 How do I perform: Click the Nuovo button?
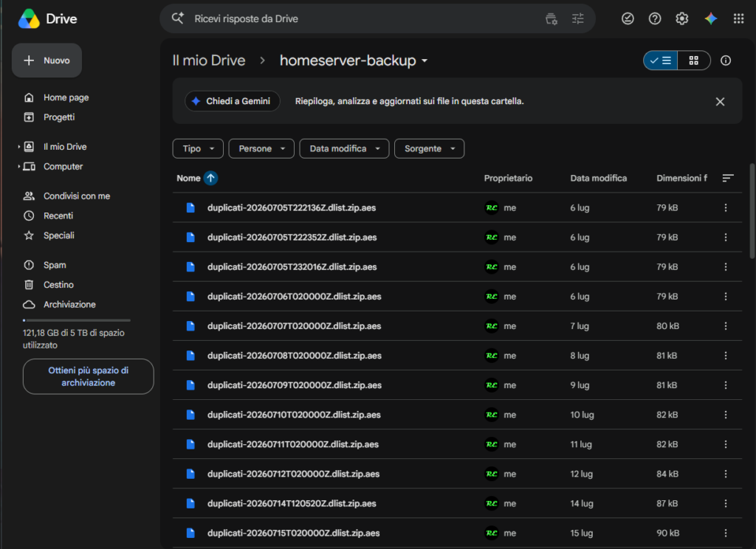point(47,61)
